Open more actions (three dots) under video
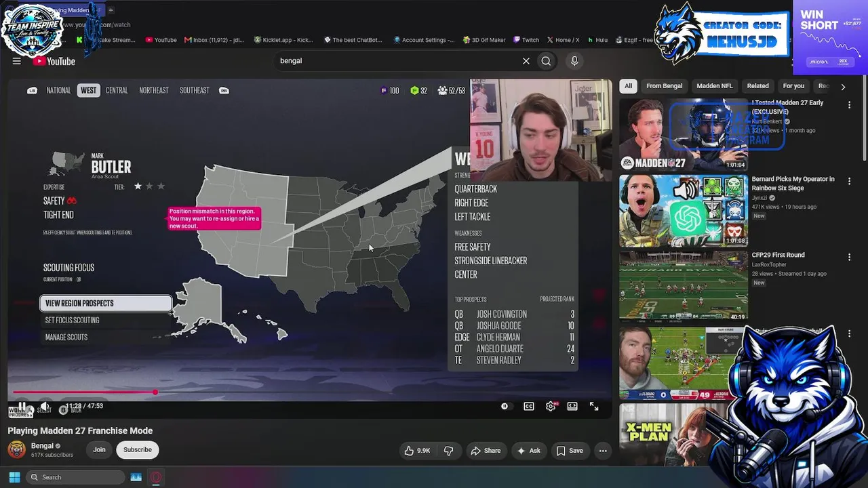This screenshot has height=488, width=868. point(603,451)
